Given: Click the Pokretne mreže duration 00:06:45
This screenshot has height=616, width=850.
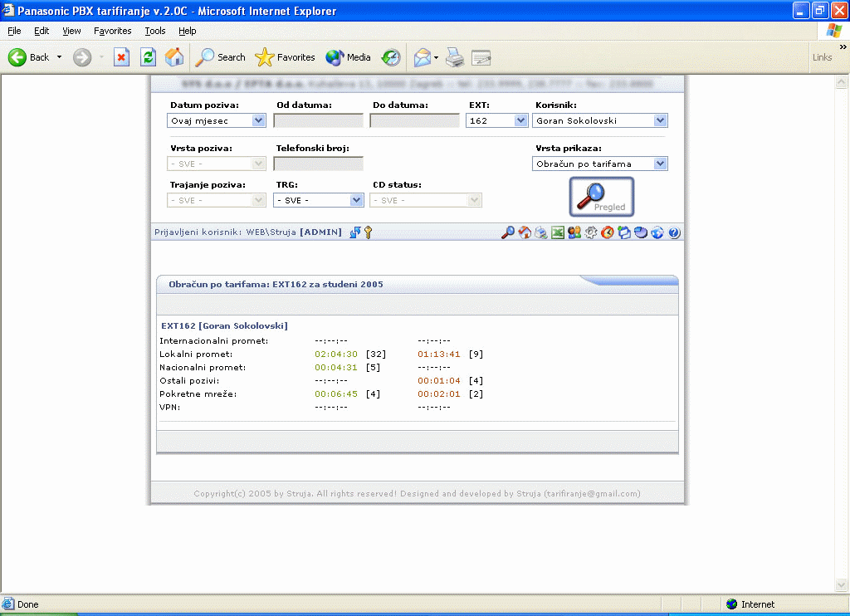Looking at the screenshot, I should 336,394.
